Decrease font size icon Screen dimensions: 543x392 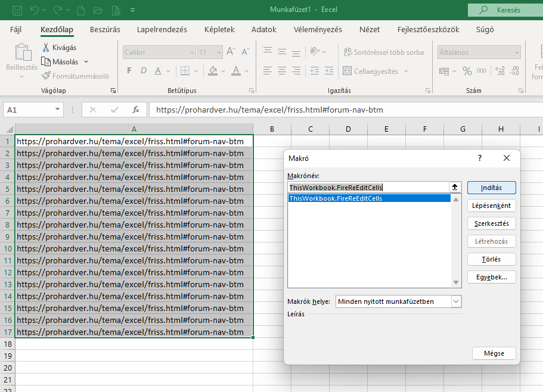click(246, 52)
